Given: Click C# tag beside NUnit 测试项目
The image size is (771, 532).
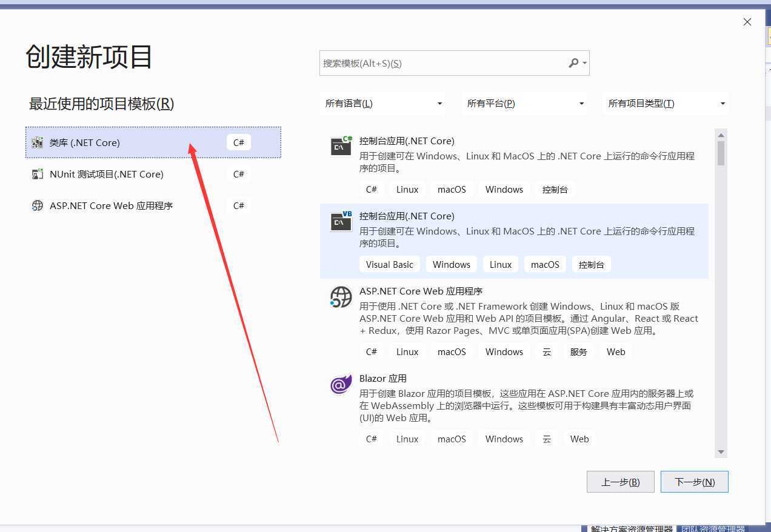Looking at the screenshot, I should click(239, 174).
